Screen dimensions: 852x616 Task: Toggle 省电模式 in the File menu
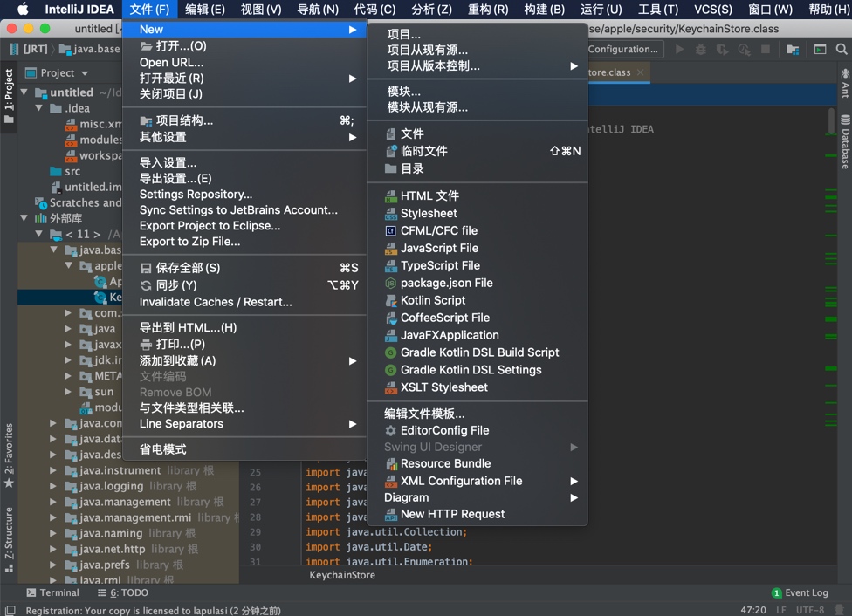coord(161,448)
